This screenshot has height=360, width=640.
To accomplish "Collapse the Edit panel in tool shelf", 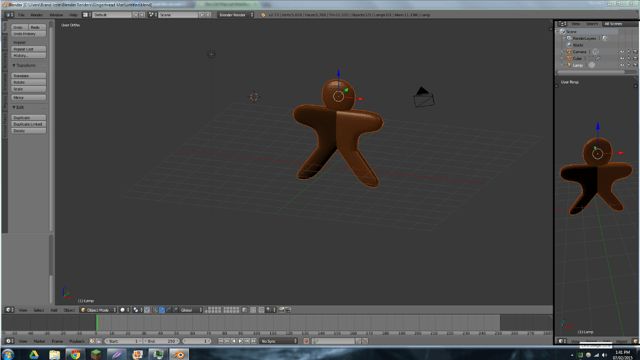I will (18, 107).
